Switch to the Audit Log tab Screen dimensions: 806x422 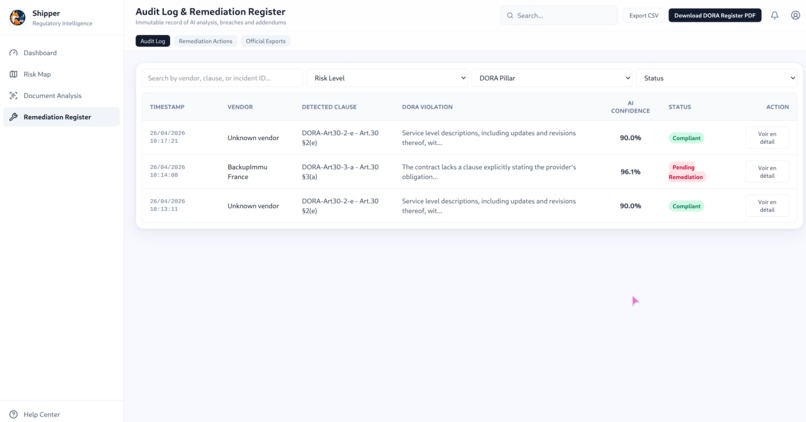tap(153, 41)
